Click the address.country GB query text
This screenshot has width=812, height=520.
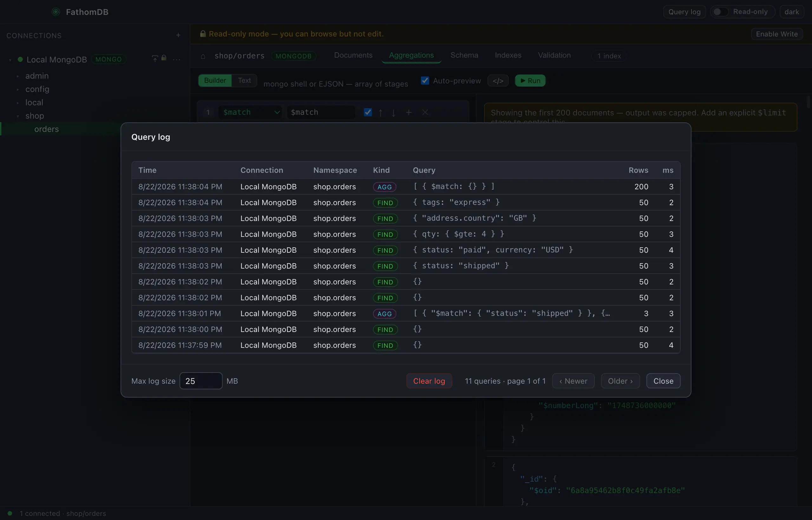[x=474, y=218]
